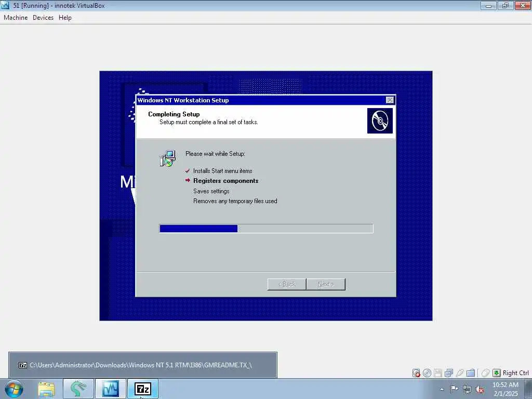The image size is (532, 399).
Task: Click the 7-Zip taskbar button
Action: coord(142,389)
